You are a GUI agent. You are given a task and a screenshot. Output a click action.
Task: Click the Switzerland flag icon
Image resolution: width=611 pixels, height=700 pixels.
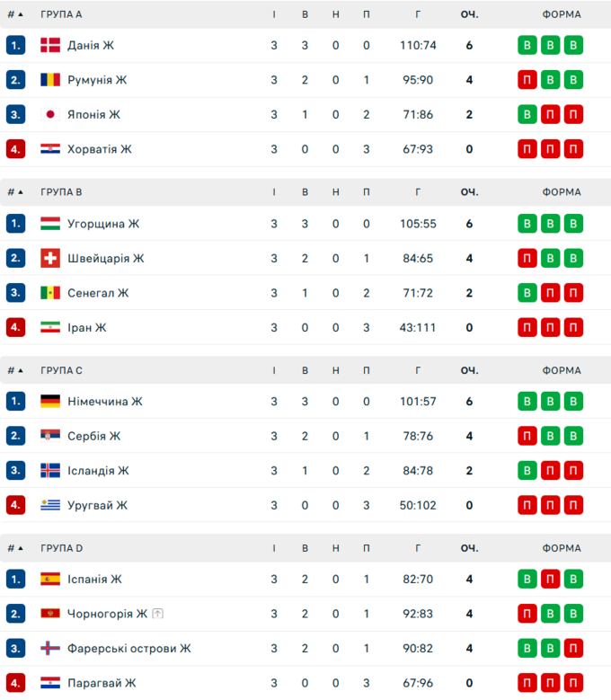click(x=50, y=259)
